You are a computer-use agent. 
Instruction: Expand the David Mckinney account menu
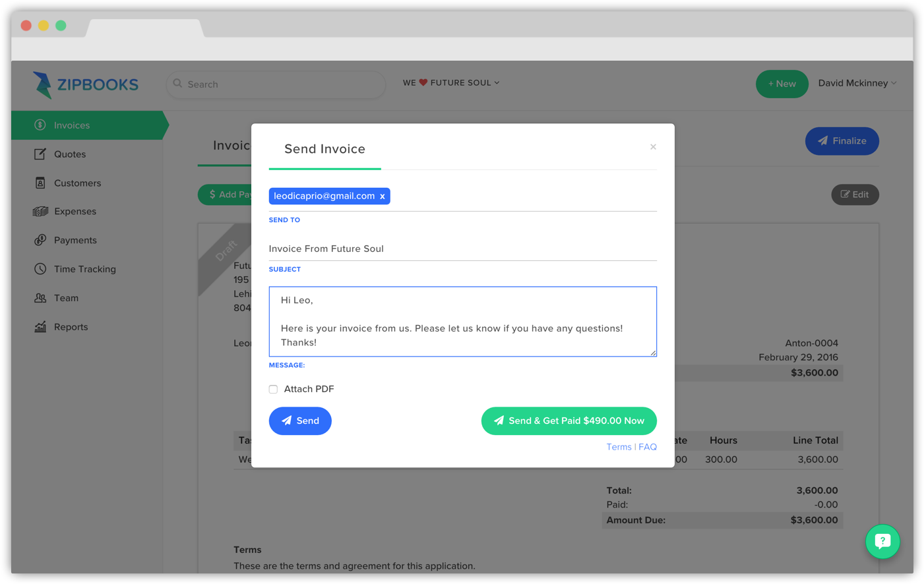click(x=857, y=83)
